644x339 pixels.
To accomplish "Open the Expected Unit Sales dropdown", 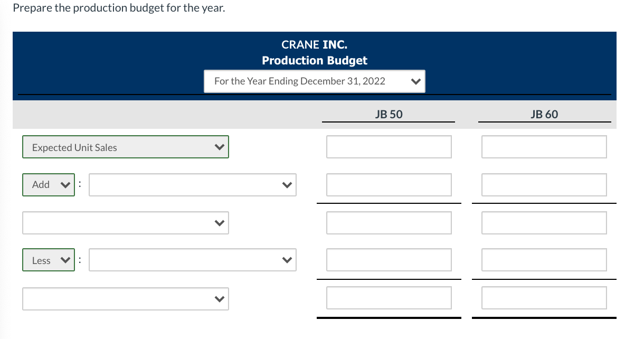I will pos(125,147).
